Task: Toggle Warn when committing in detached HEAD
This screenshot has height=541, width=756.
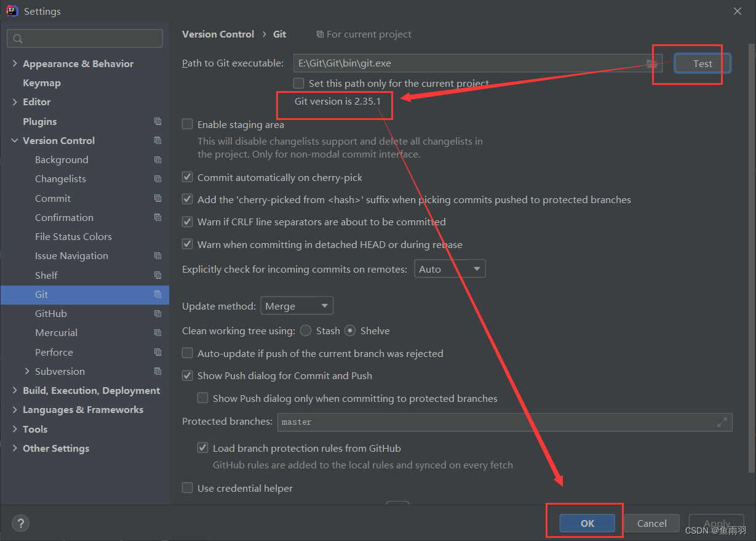Action: click(x=187, y=244)
